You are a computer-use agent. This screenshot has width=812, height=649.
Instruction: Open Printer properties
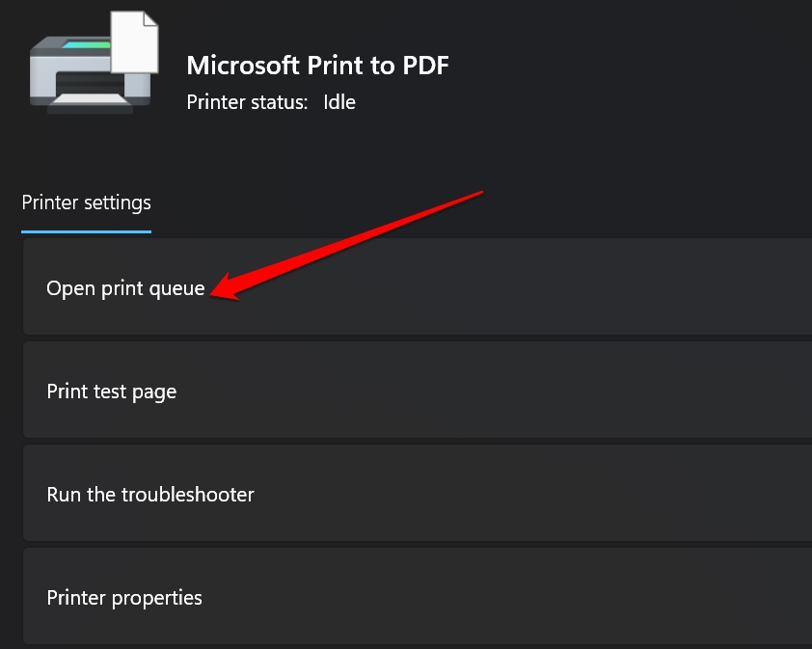(x=417, y=597)
